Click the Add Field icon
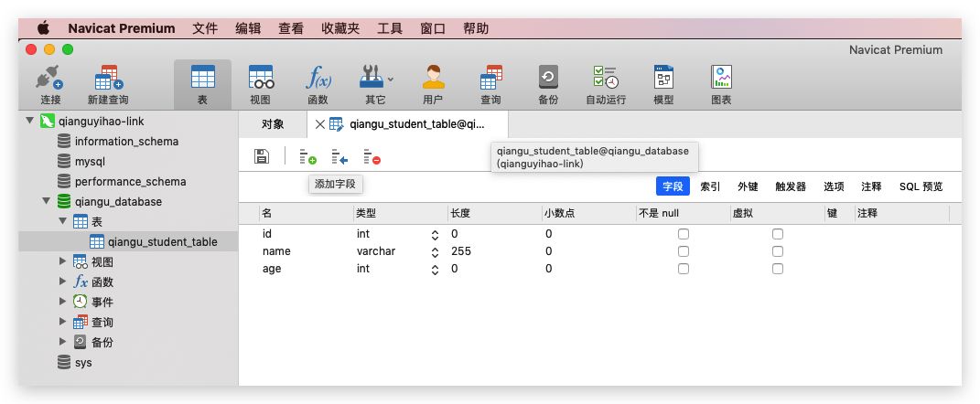Screen dimensions: 980x404 tap(307, 156)
